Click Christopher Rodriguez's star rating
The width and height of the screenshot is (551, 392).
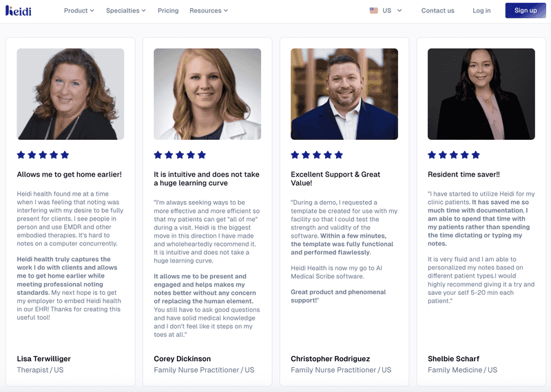point(317,155)
